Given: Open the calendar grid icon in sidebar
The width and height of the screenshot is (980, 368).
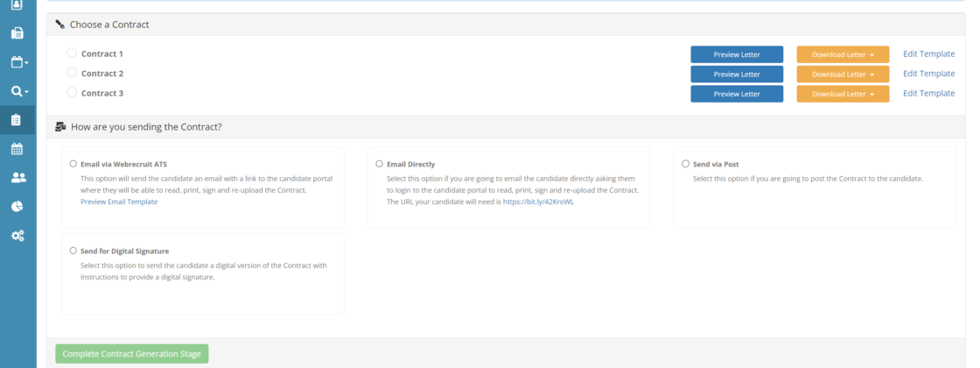Looking at the screenshot, I should [x=17, y=149].
